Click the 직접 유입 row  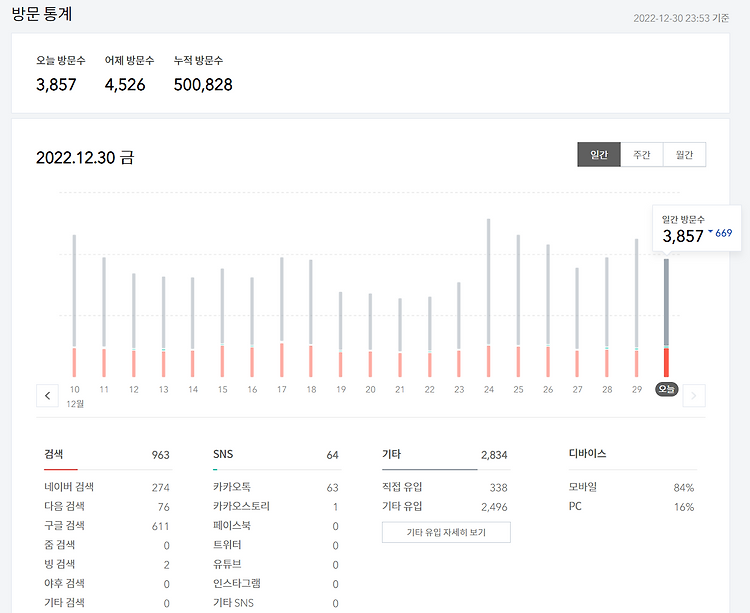pyautogui.click(x=445, y=487)
